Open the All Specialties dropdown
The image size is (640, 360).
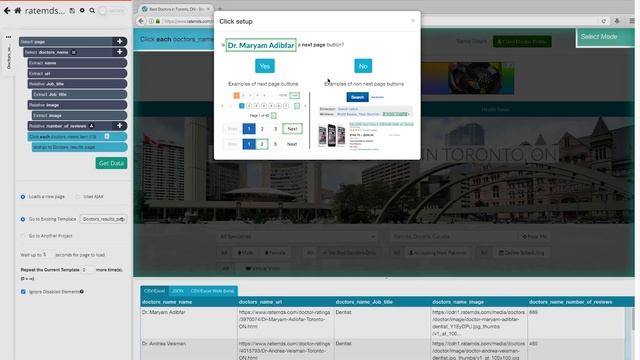(x=297, y=236)
